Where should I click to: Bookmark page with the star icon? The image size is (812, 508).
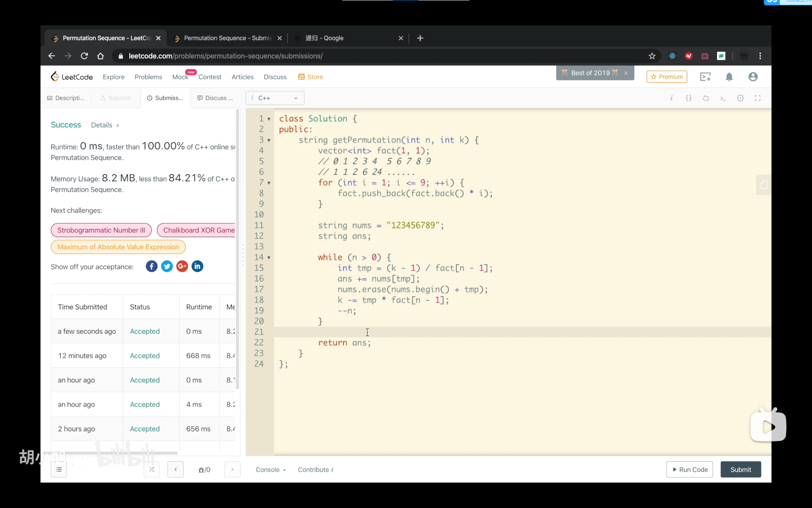coord(652,56)
